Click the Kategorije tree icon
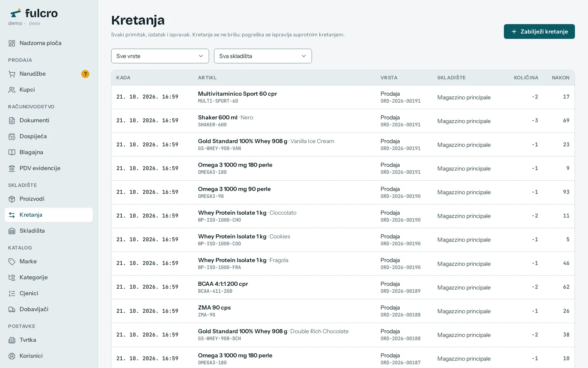588x368 pixels. (12, 278)
